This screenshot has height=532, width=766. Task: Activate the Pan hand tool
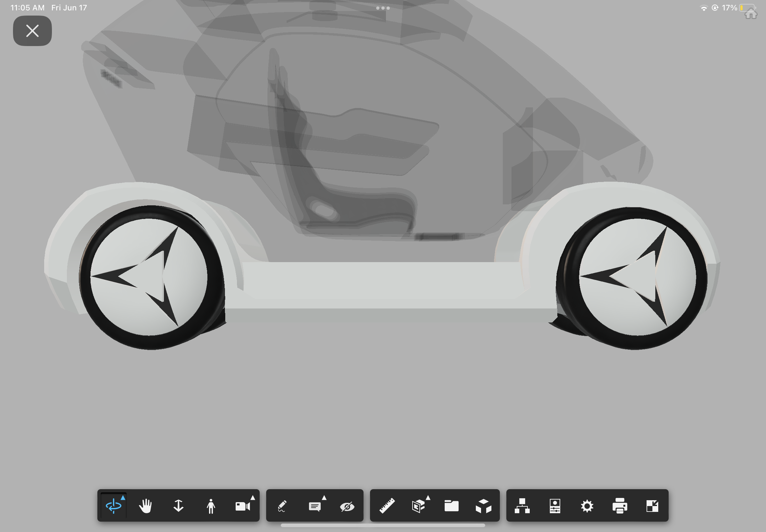tap(146, 506)
